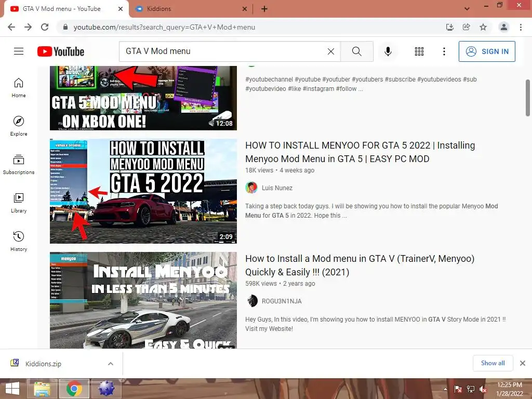The height and width of the screenshot is (399, 532).
Task: Click the page vertical scrollbar thumb
Action: (528, 98)
